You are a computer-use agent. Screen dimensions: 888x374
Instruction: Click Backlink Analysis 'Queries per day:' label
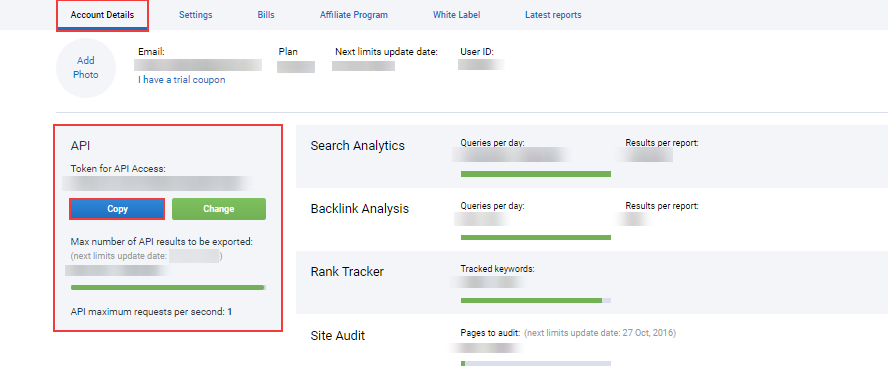[x=493, y=206]
